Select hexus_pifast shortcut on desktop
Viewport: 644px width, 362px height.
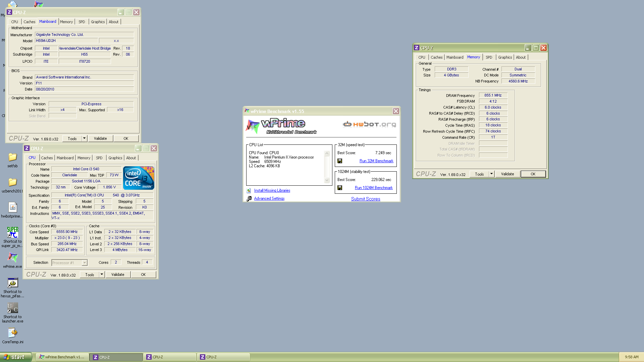point(12,283)
